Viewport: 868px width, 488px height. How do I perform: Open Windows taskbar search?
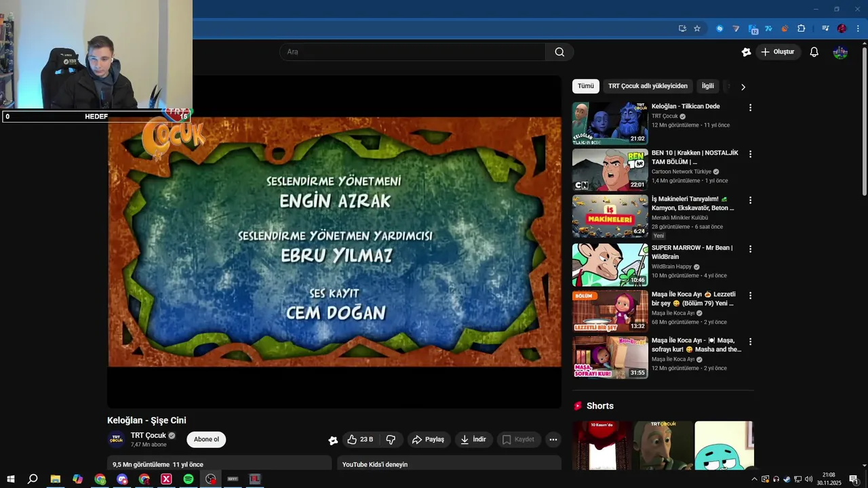(x=33, y=479)
